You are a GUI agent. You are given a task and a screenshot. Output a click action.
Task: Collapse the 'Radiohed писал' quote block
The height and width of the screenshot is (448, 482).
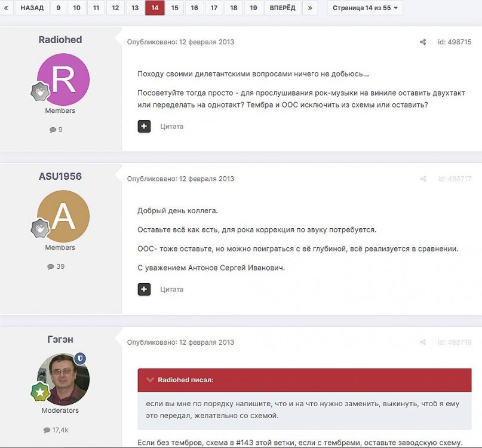coord(150,380)
